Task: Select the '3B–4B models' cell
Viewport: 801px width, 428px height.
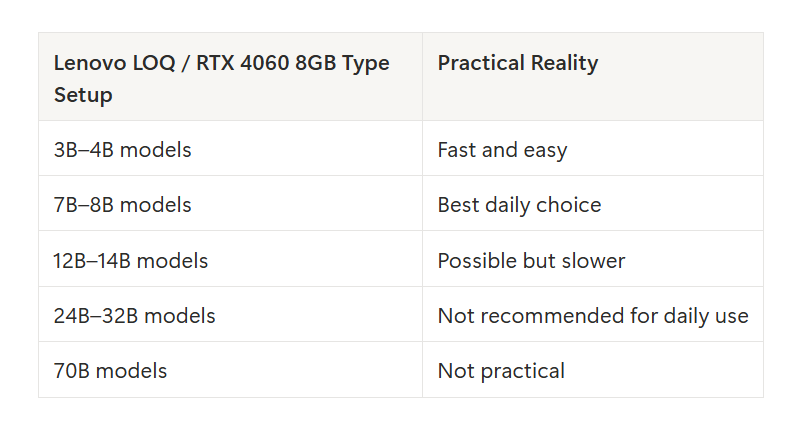Action: 230,149
